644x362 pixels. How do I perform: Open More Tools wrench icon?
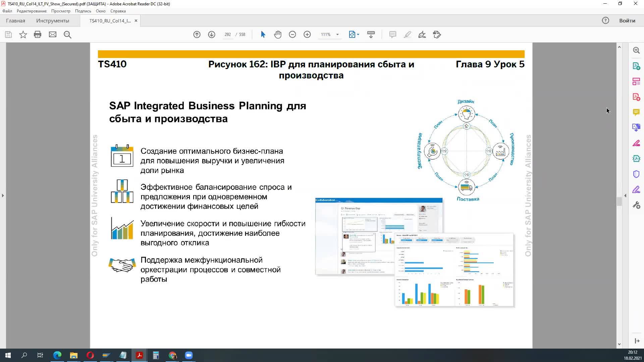coord(636,205)
